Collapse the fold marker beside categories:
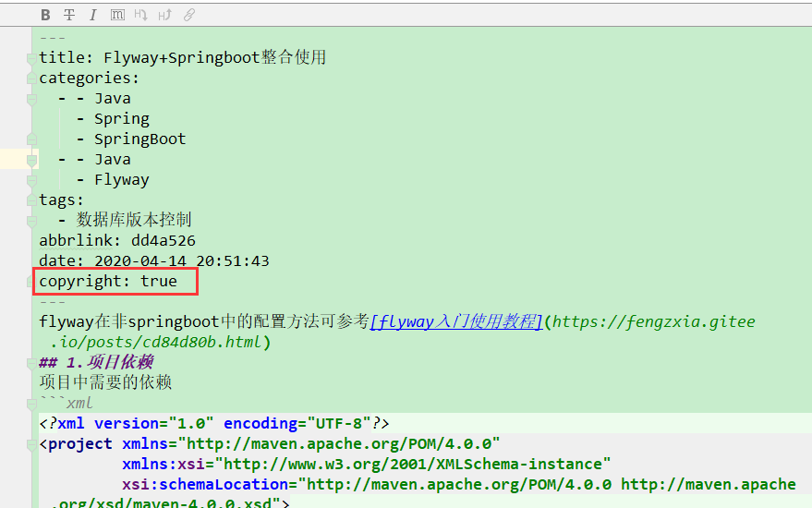 click(x=31, y=79)
